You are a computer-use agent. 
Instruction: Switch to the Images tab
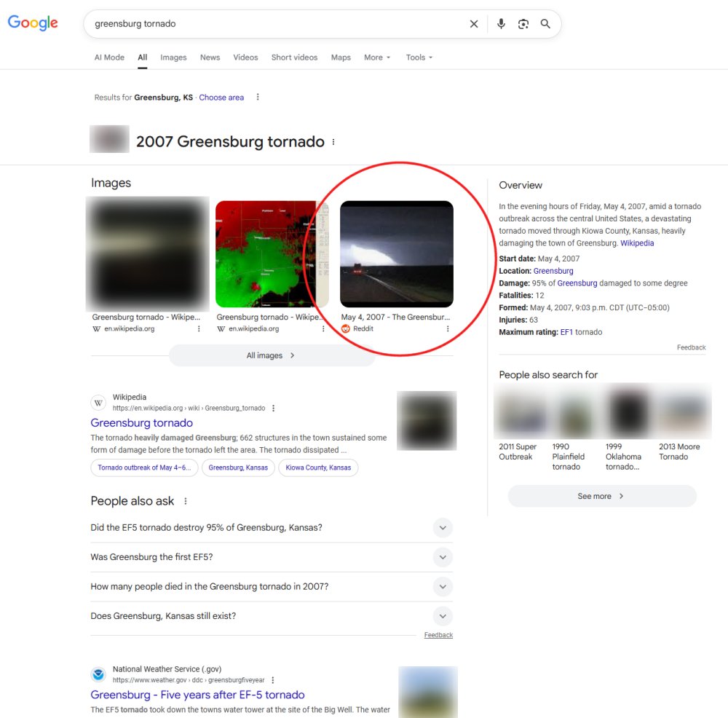point(173,58)
